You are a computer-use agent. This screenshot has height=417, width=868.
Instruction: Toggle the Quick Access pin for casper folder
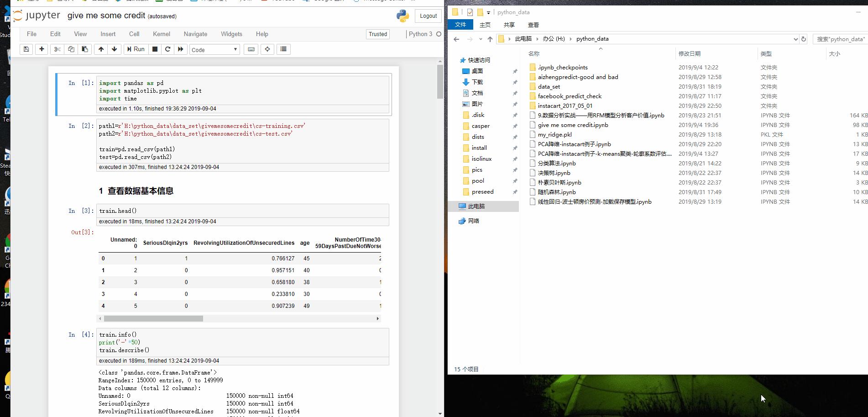(x=515, y=126)
